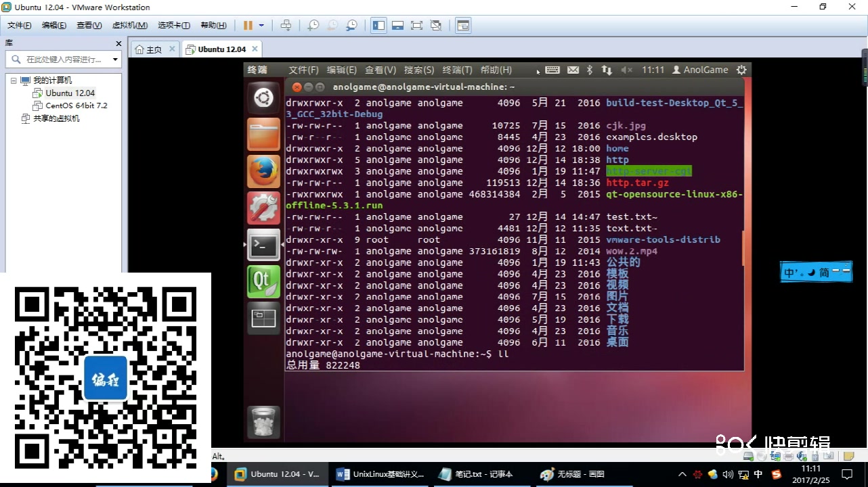Open terminal 编辑(E) menu in Ubuntu
The height and width of the screenshot is (487, 868).
pos(341,70)
